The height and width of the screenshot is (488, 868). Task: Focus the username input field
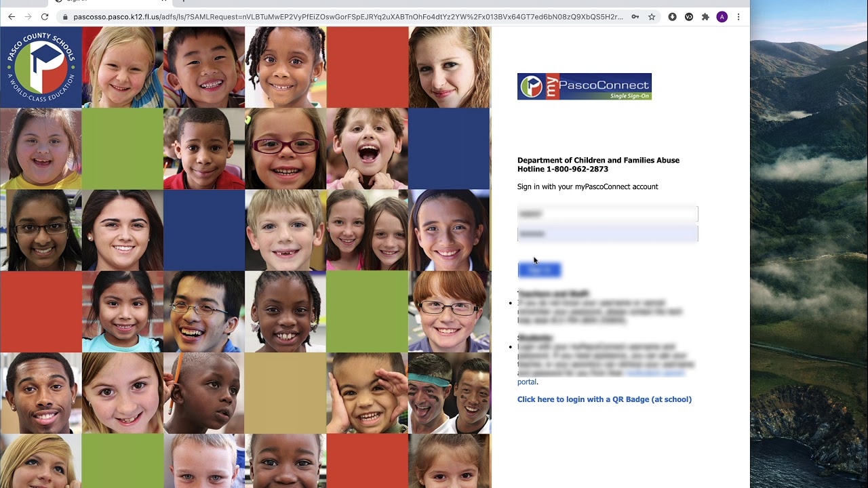pyautogui.click(x=607, y=214)
